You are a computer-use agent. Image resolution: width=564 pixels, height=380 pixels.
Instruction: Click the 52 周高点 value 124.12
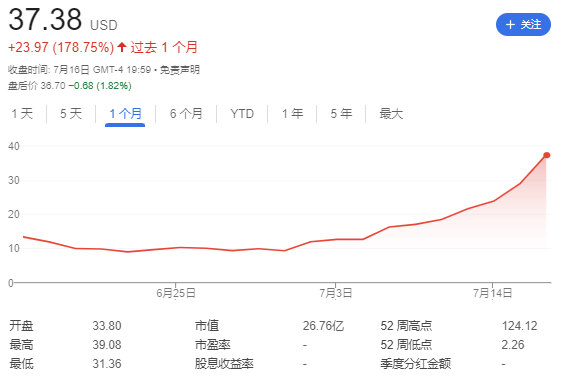pos(519,326)
